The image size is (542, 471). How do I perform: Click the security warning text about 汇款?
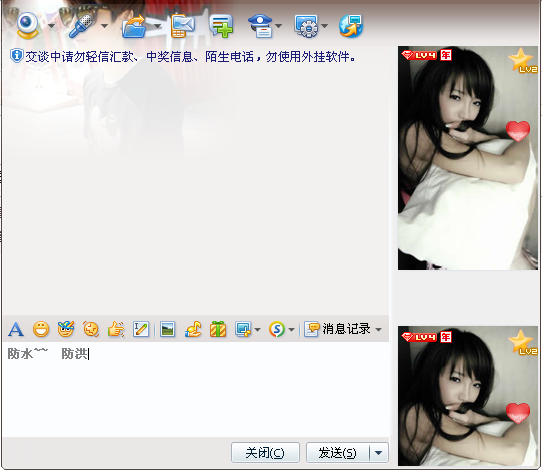point(190,56)
